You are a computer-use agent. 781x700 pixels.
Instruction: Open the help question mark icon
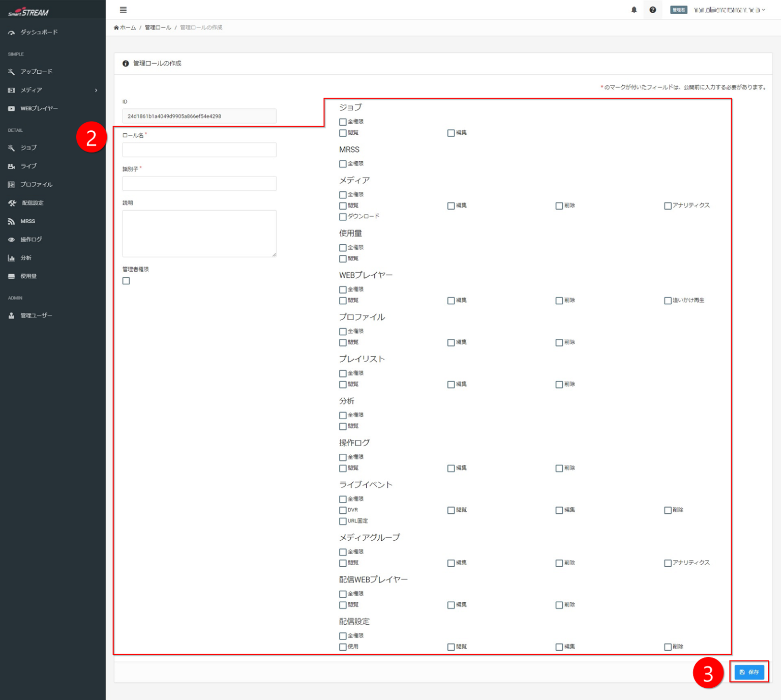coord(652,10)
